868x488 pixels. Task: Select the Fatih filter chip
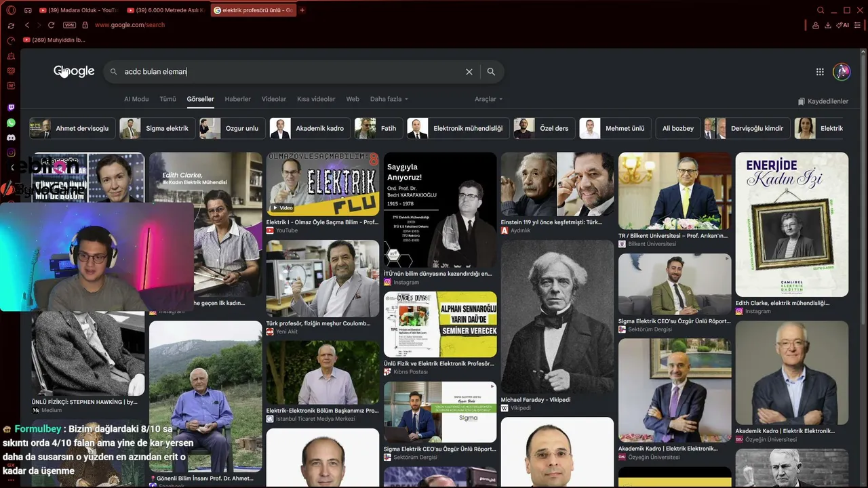pyautogui.click(x=378, y=128)
